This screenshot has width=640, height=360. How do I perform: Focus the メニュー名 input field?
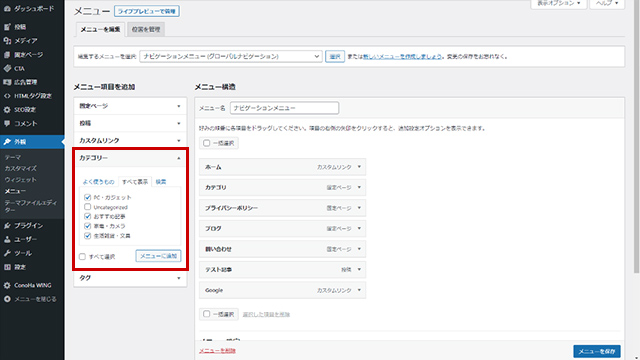(284, 108)
